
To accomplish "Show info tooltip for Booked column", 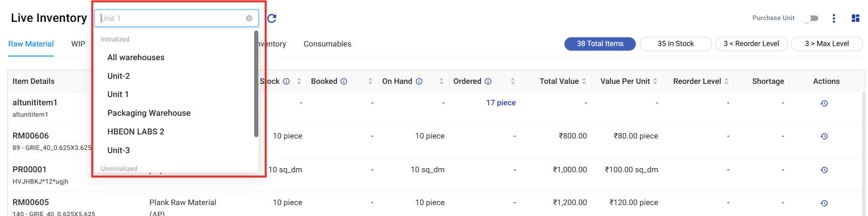I will (x=344, y=82).
